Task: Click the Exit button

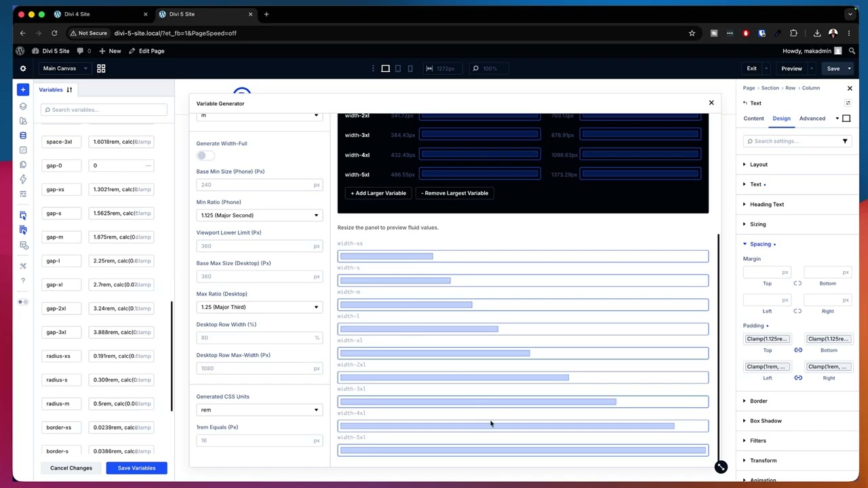Action: click(x=751, y=68)
